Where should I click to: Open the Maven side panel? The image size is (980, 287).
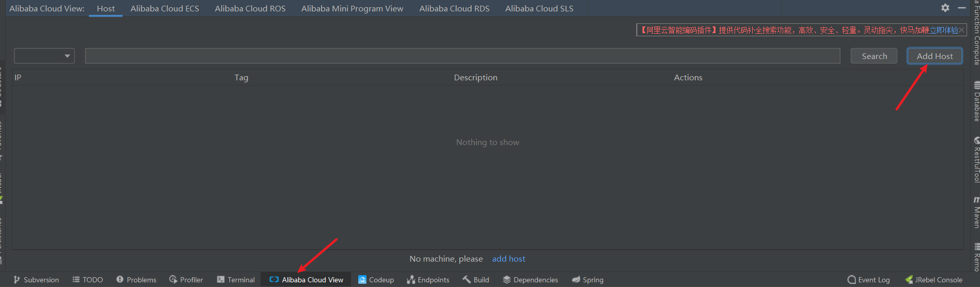point(976,212)
